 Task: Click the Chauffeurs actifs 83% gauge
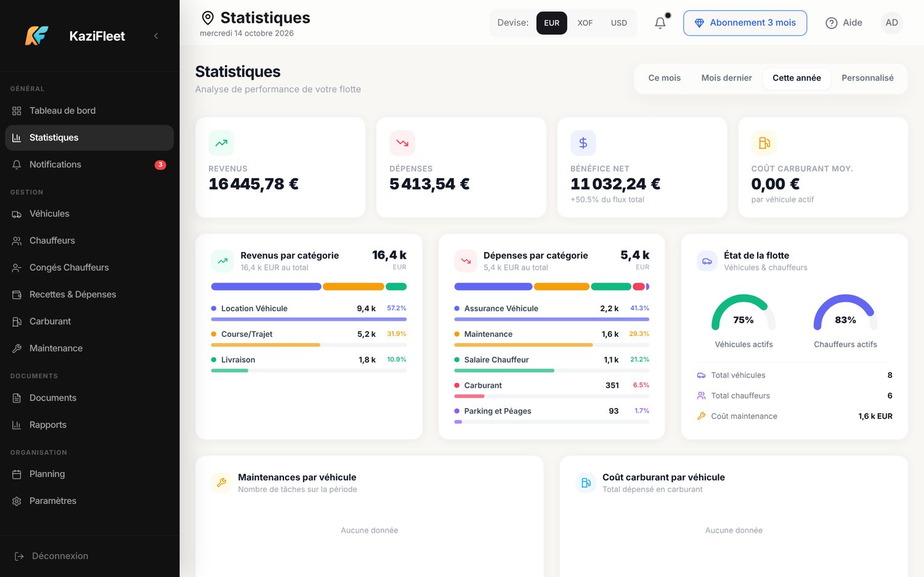click(845, 313)
